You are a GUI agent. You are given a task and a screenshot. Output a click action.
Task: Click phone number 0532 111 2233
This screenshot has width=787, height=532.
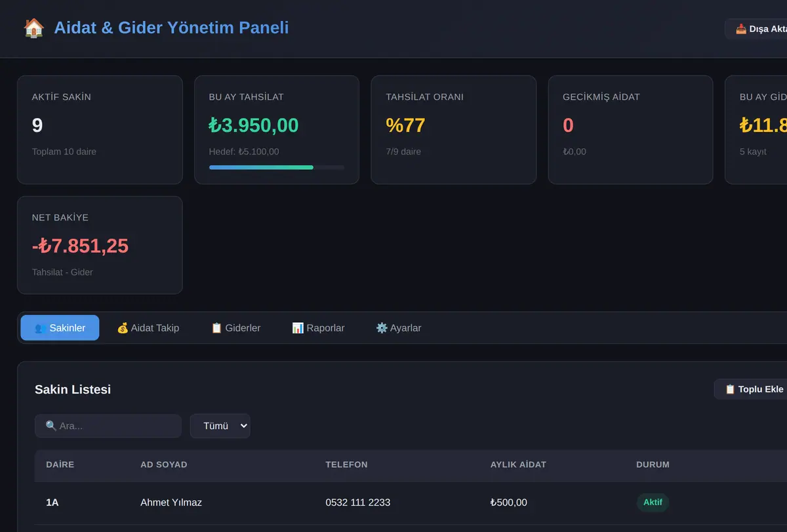(357, 502)
